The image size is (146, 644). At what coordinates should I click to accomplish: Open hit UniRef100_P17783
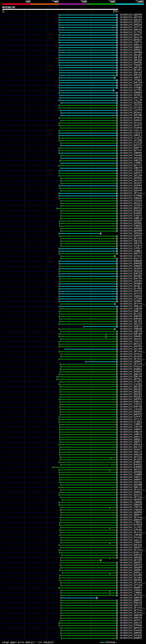pos(131,32)
